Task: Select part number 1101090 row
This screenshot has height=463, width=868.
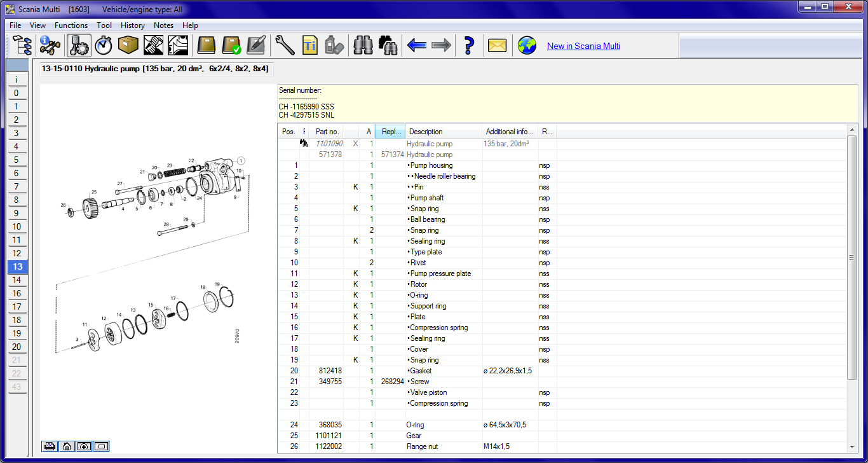Action: click(x=563, y=144)
